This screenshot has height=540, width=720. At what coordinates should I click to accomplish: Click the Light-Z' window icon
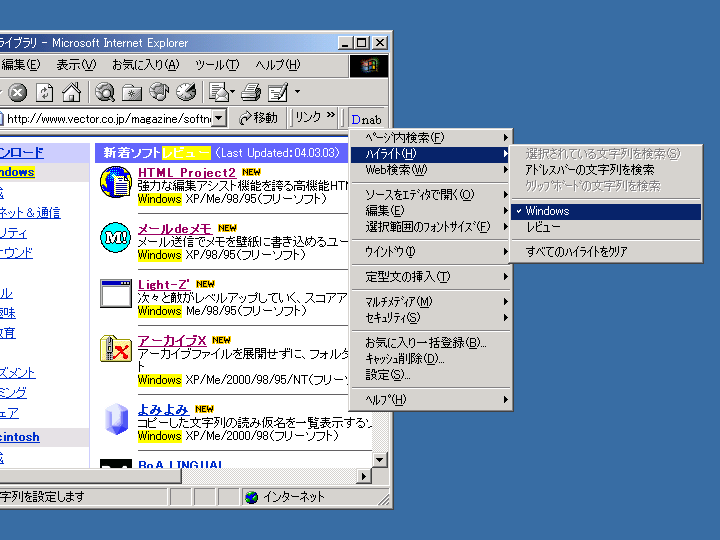(x=116, y=293)
